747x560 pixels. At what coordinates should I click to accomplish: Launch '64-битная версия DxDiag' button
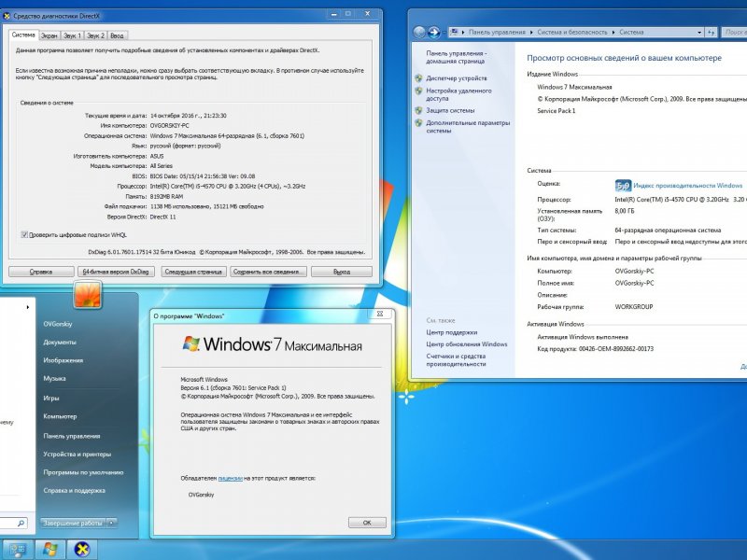(x=116, y=272)
